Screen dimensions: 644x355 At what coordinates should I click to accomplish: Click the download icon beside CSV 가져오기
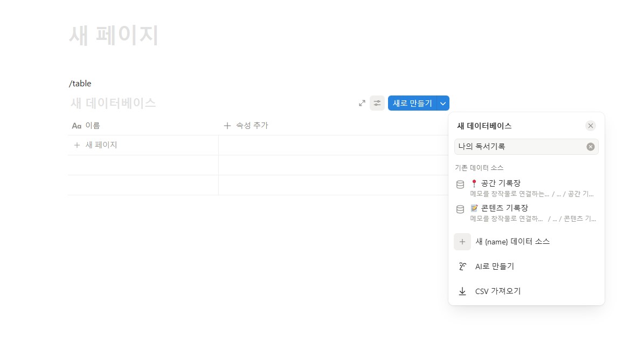point(462,291)
